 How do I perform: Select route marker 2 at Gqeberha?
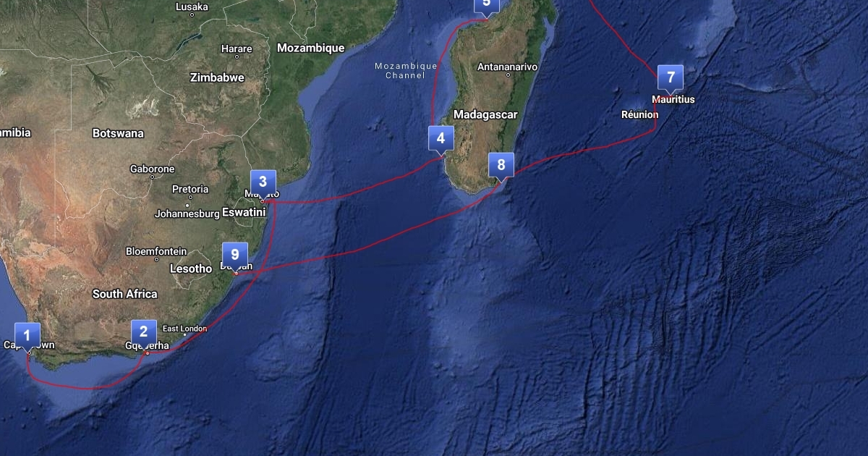pyautogui.click(x=144, y=332)
